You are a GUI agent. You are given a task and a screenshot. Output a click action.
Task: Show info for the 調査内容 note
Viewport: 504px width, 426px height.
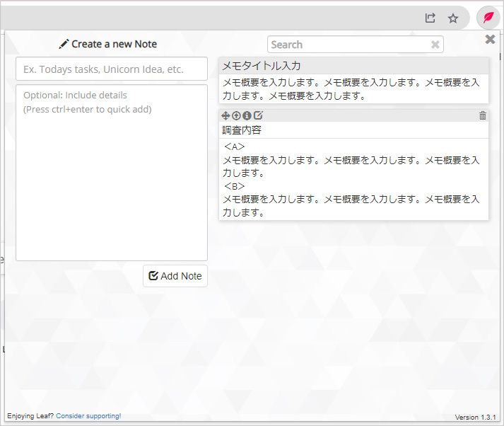click(x=247, y=115)
